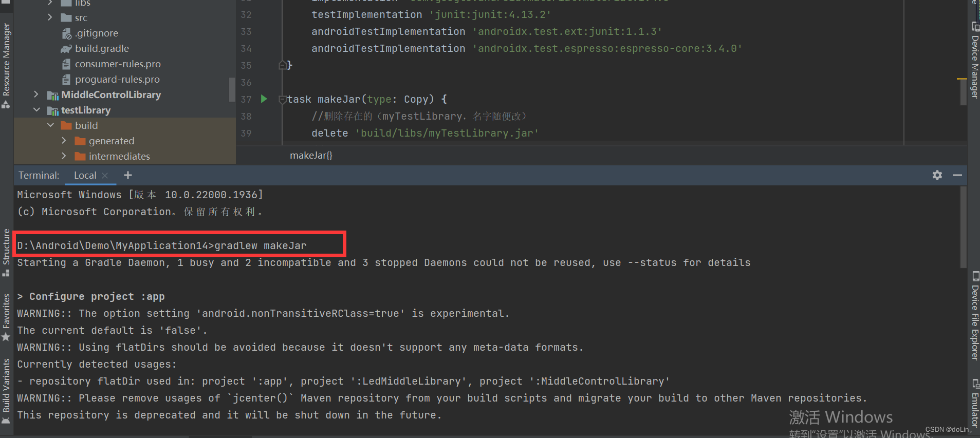The width and height of the screenshot is (980, 438).
Task: Open the Favorites tool window
Action: [x=6, y=317]
